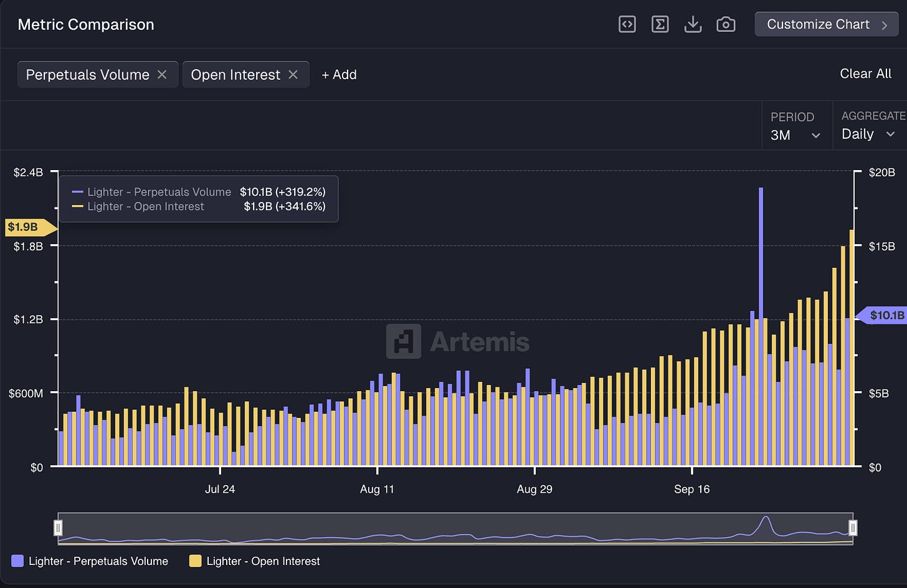The height and width of the screenshot is (588, 907).
Task: Remove the Open Interest metric chip
Action: click(x=293, y=75)
